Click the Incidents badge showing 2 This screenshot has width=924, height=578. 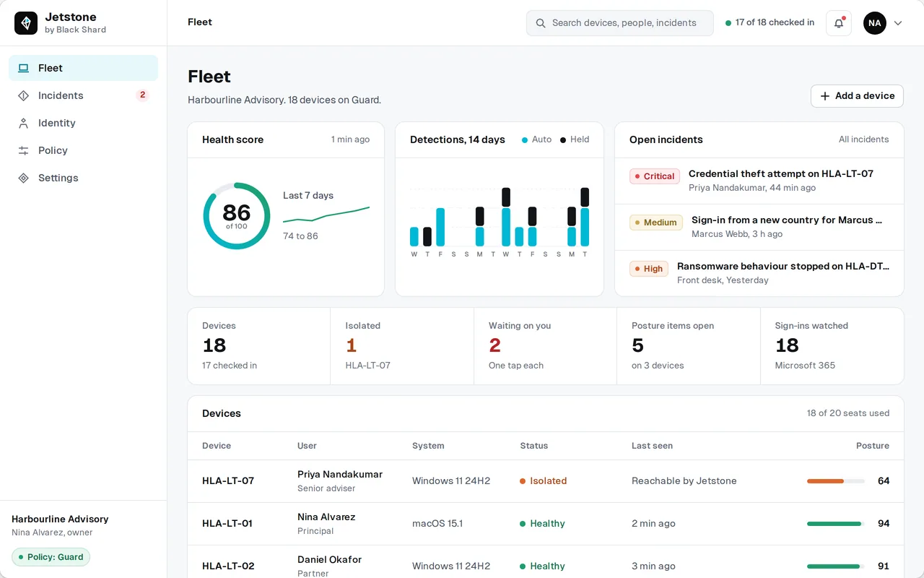click(142, 95)
